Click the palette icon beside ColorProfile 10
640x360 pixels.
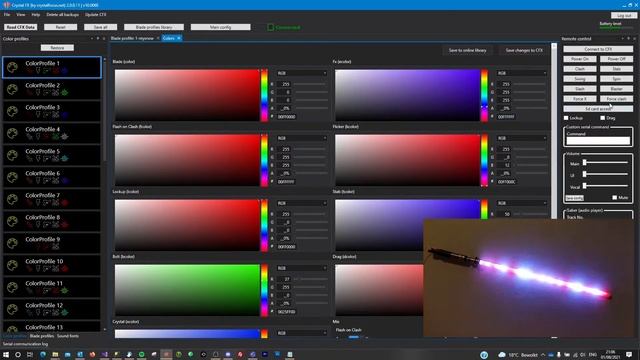[x=13, y=266]
